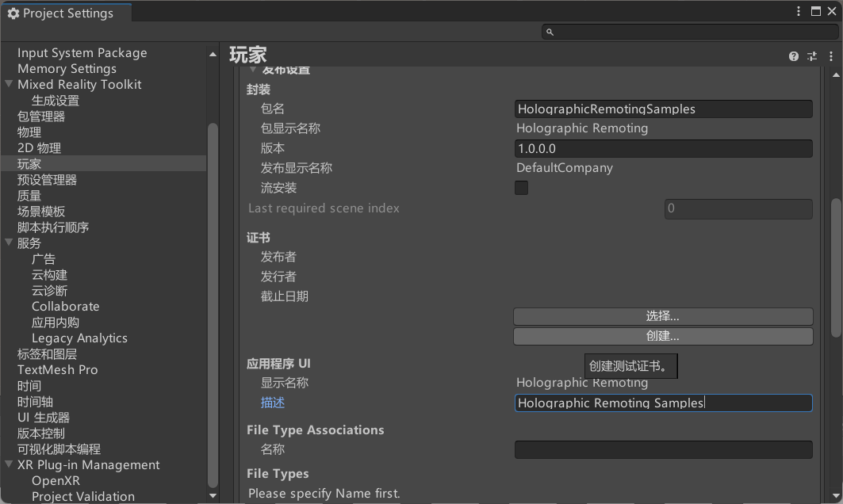Click the 创建... certificate button
The height and width of the screenshot is (504, 843).
point(663,336)
